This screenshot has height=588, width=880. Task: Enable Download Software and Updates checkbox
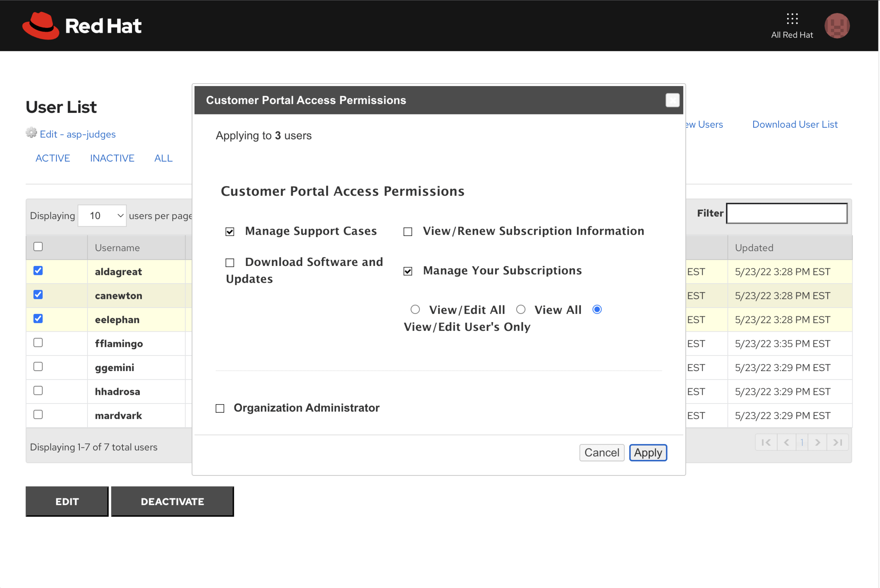230,262
